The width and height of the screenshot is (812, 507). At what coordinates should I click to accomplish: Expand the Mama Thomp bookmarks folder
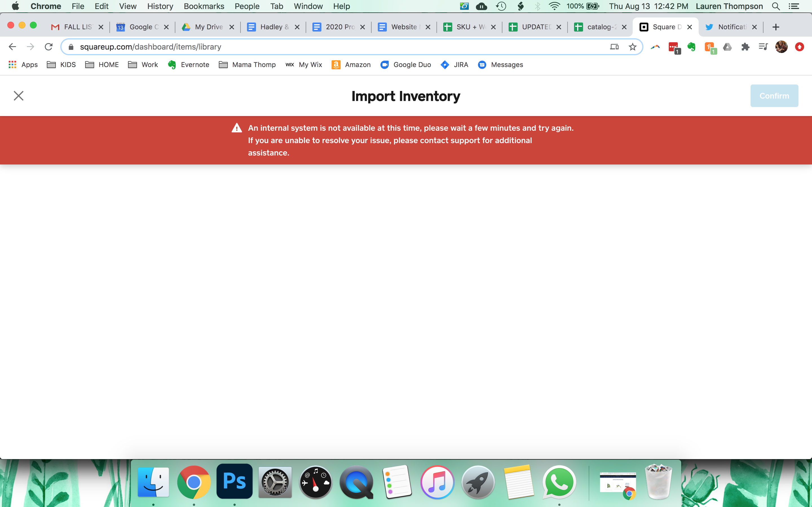pos(247,65)
